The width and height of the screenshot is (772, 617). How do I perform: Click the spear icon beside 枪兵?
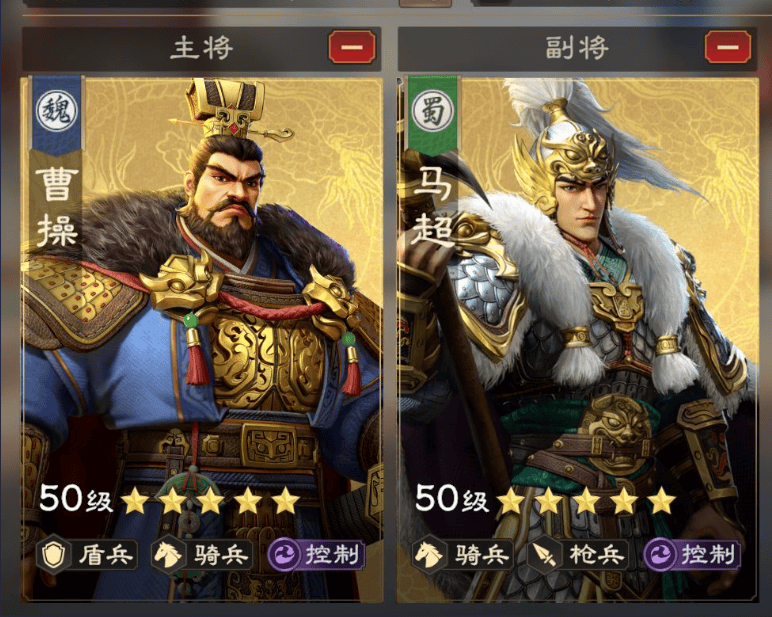click(545, 555)
